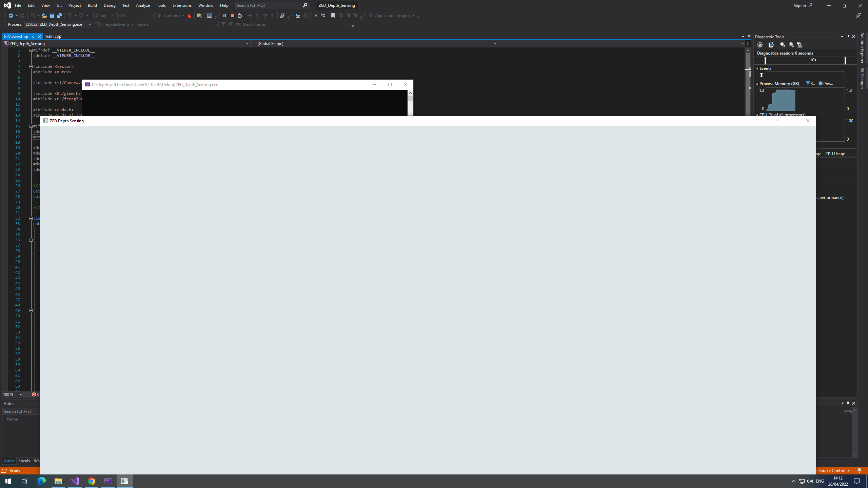Collapse the Process Memory (GB) section

click(x=757, y=84)
